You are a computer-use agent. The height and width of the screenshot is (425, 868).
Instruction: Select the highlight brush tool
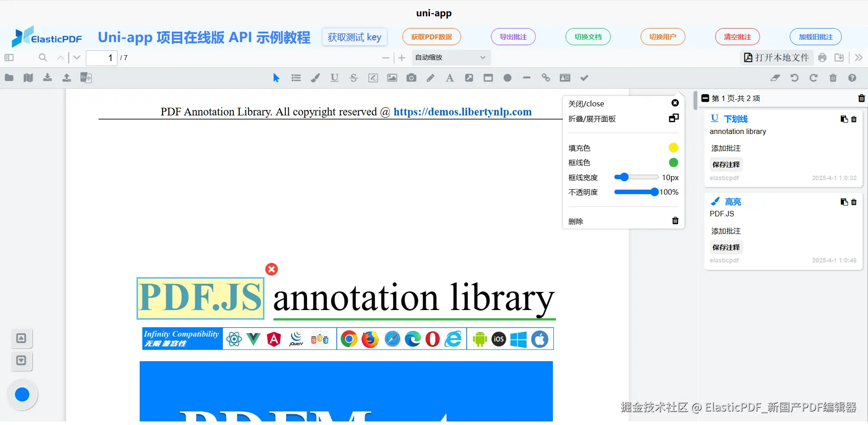coord(315,78)
